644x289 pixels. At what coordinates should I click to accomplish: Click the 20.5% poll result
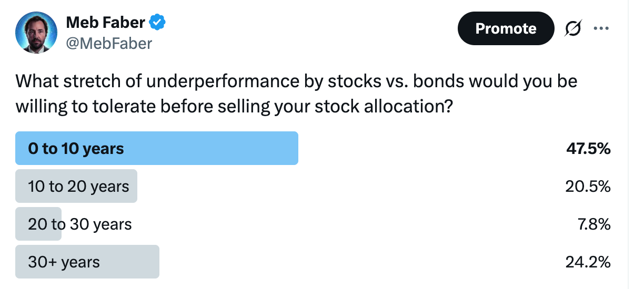pos(588,187)
